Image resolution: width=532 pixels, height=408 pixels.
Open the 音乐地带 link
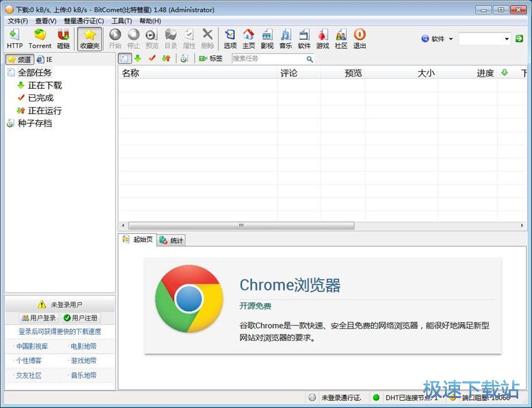pyautogui.click(x=83, y=375)
